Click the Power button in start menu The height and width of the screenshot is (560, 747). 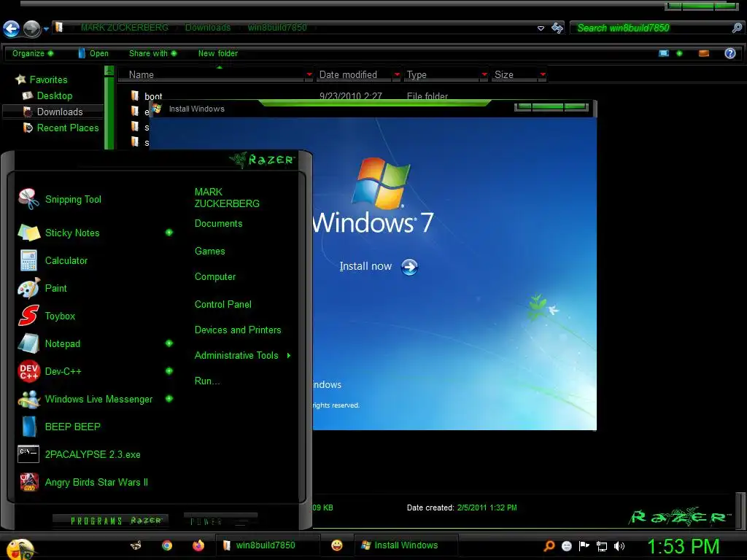coord(220,521)
